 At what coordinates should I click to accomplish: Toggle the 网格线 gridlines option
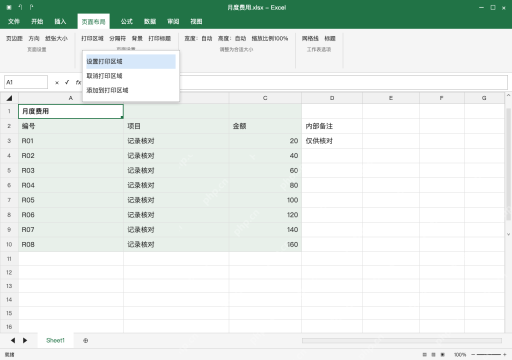(x=310, y=39)
